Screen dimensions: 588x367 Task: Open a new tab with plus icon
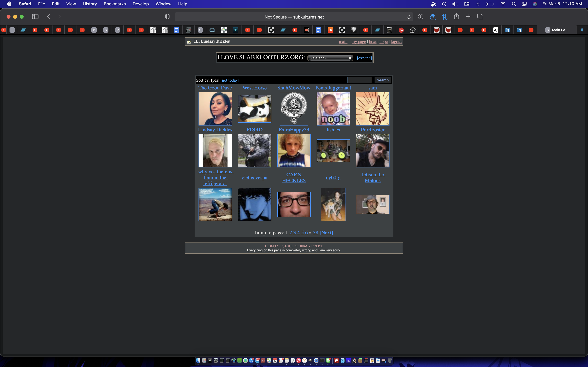coord(468,17)
